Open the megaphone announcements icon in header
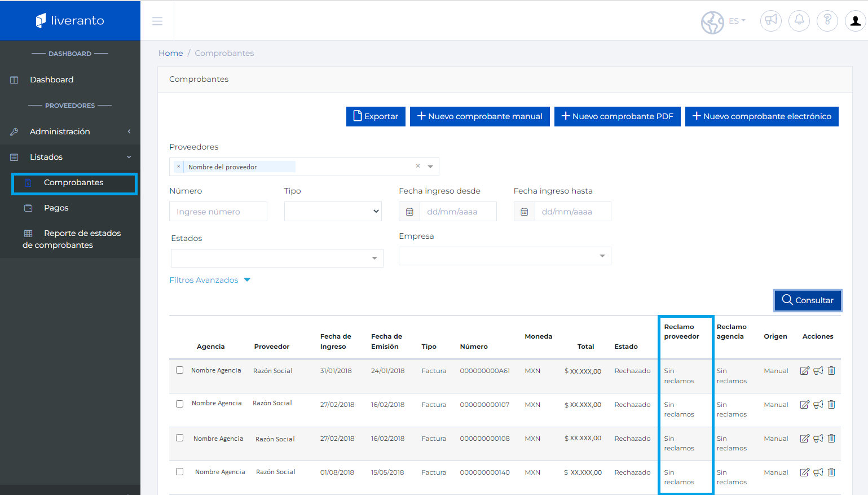 coord(771,21)
